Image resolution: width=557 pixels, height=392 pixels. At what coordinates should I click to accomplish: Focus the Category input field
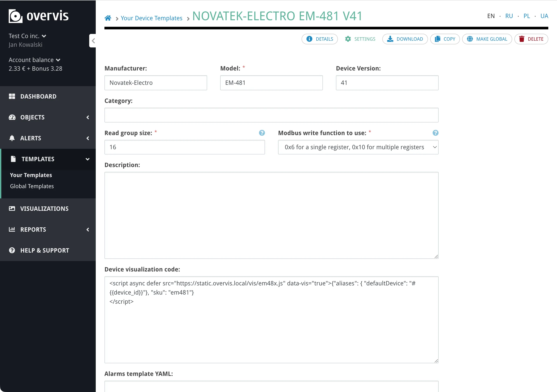tap(271, 115)
